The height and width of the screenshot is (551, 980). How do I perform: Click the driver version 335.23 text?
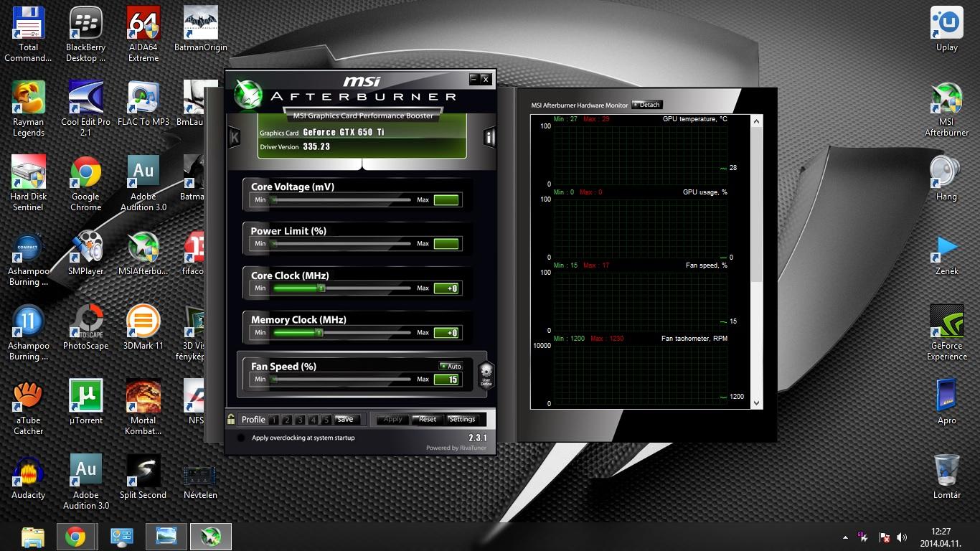click(316, 146)
